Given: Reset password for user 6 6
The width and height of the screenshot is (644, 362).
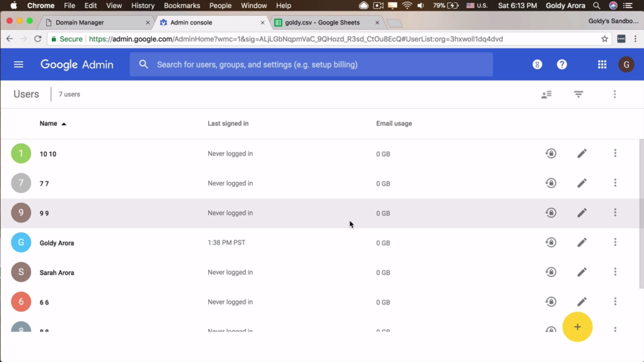Looking at the screenshot, I should [x=551, y=301].
